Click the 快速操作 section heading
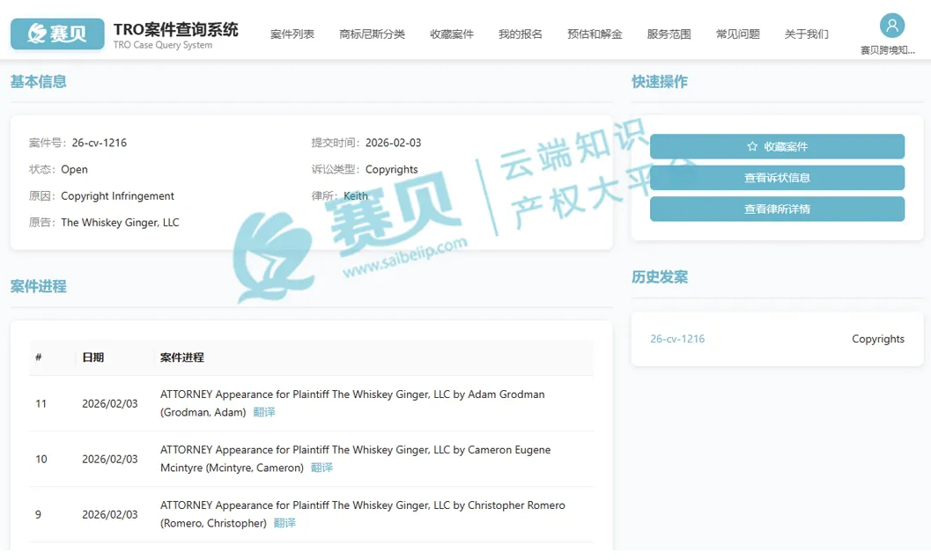The image size is (931, 560). [660, 81]
